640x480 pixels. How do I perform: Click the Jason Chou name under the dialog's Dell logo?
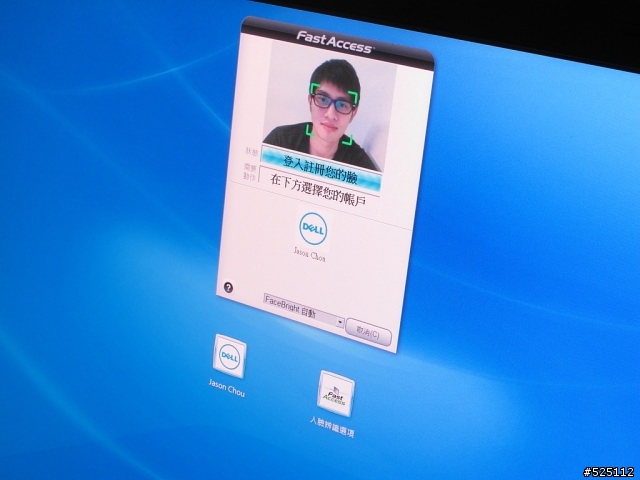(309, 253)
